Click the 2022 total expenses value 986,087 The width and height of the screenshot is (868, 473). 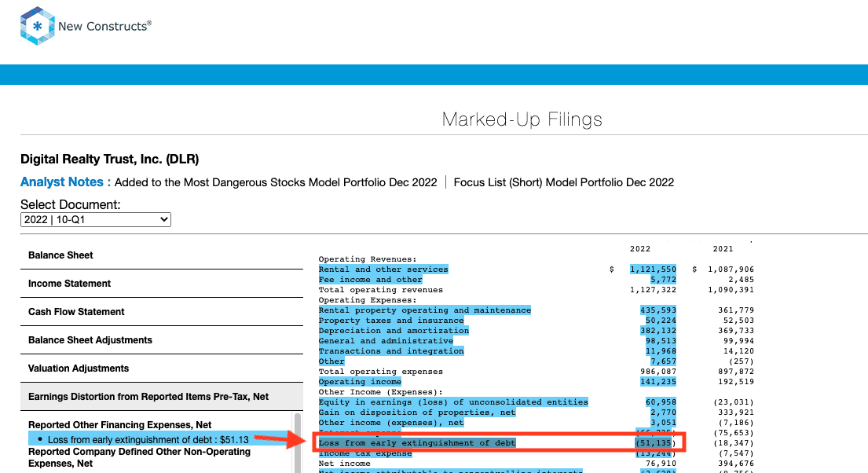point(658,372)
